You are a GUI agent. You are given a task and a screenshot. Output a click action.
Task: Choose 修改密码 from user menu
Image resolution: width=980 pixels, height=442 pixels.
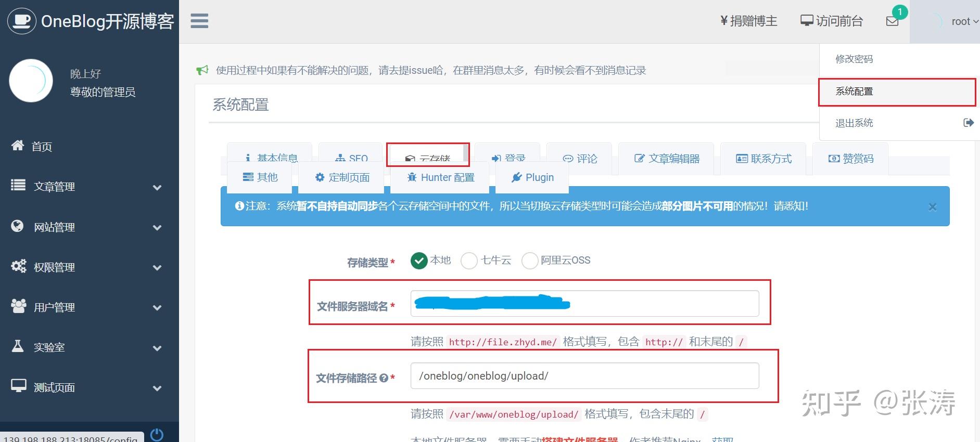tap(898, 59)
